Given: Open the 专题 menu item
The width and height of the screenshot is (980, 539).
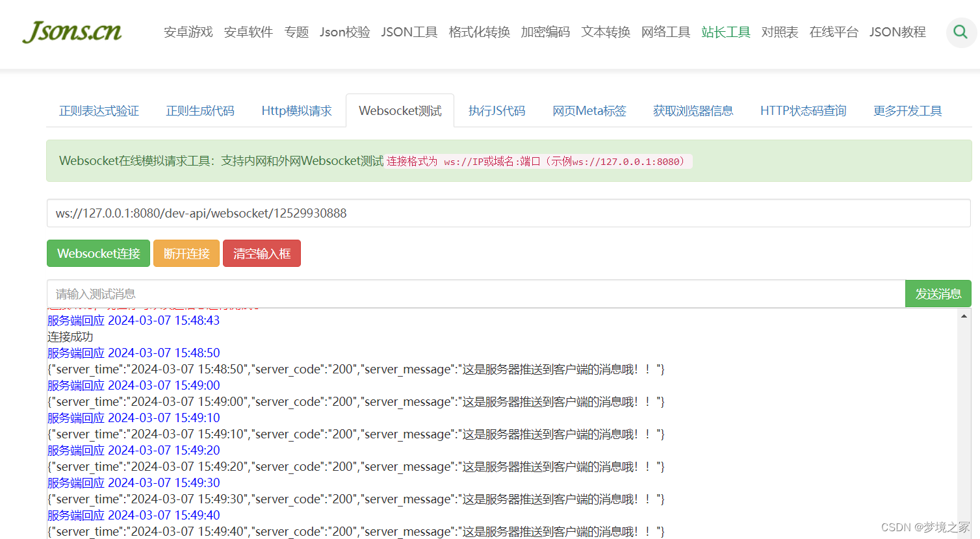Looking at the screenshot, I should pyautogui.click(x=296, y=32).
